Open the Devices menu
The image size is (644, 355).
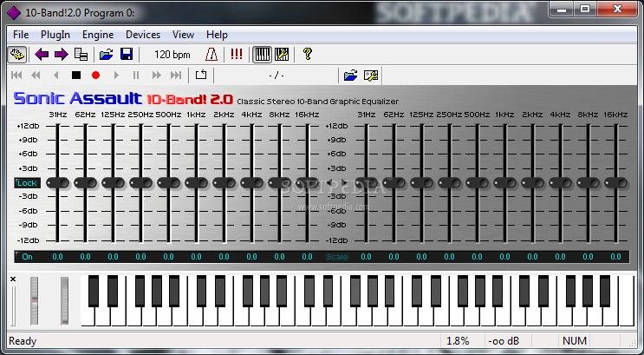pyautogui.click(x=143, y=35)
